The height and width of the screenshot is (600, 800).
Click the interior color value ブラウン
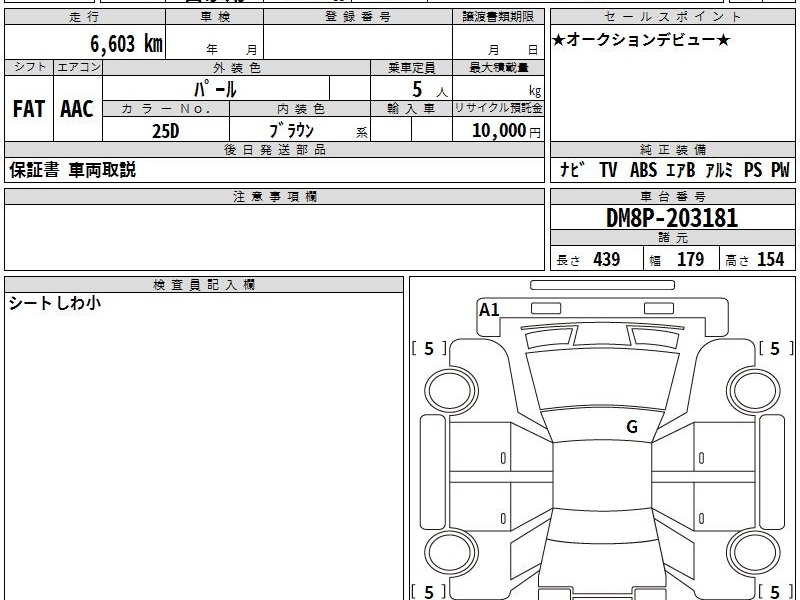point(291,131)
